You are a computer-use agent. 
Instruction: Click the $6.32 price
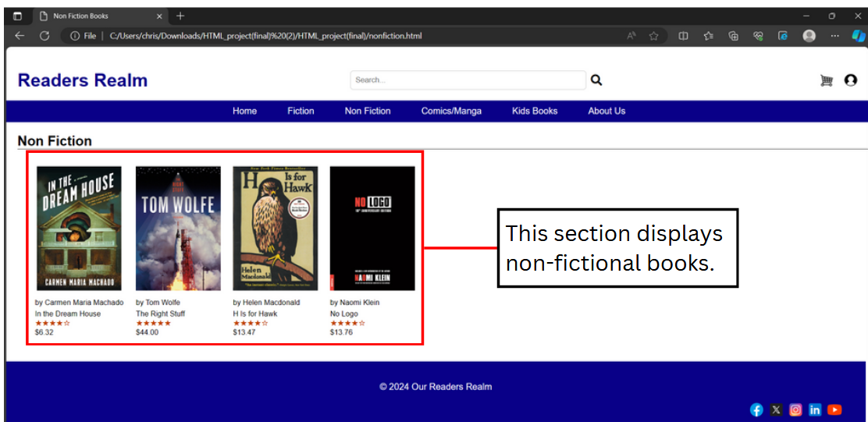pyautogui.click(x=44, y=332)
